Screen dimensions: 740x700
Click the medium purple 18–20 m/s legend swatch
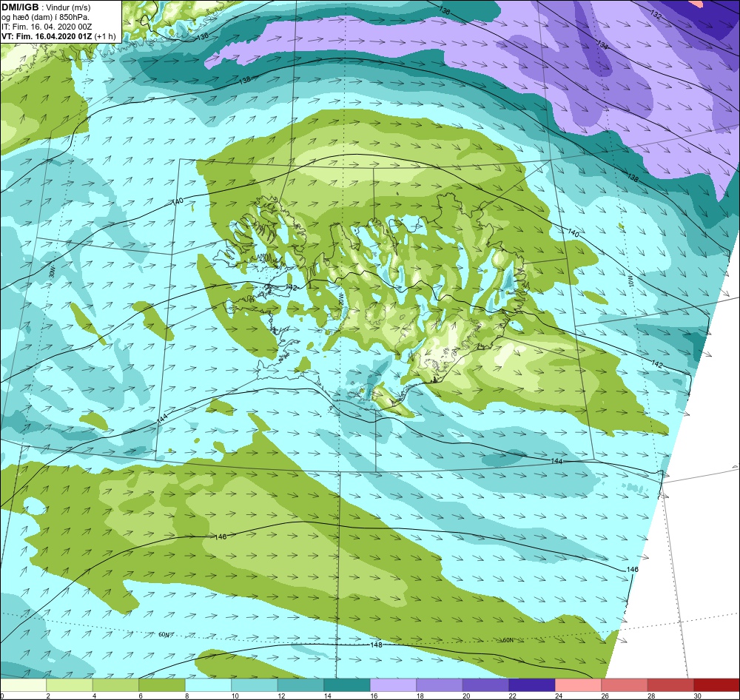440,685
